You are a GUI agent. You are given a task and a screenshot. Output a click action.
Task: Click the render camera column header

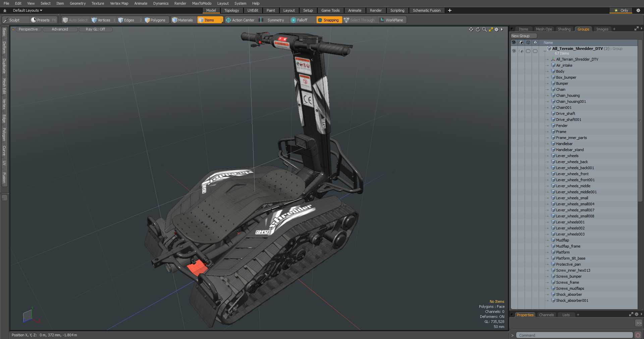[x=521, y=43]
